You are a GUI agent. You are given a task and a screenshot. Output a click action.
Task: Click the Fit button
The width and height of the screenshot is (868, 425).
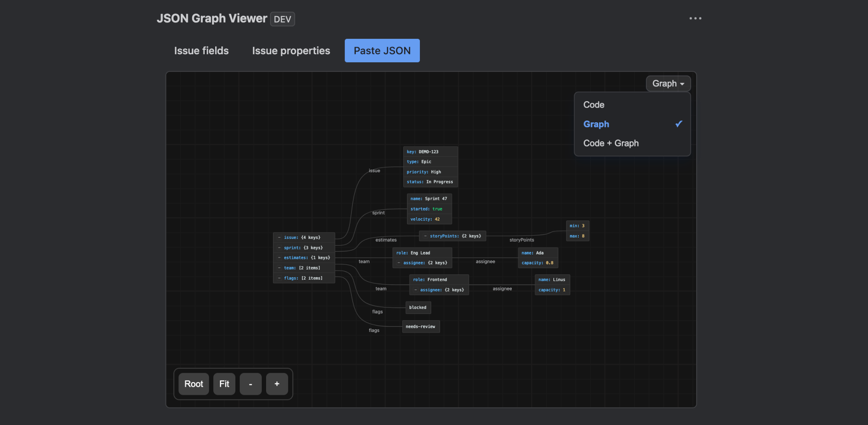point(224,384)
